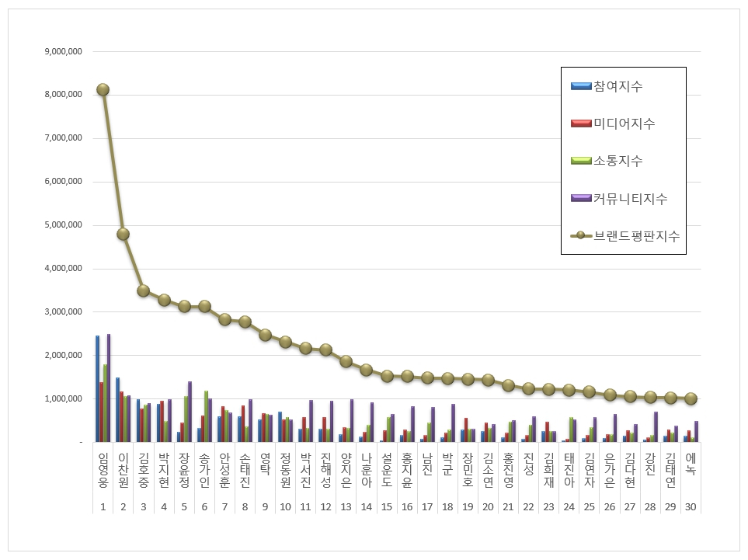Image resolution: width=748 pixels, height=560 pixels.
Task: Click the 9,000,000 y-axis label
Action: (64, 51)
